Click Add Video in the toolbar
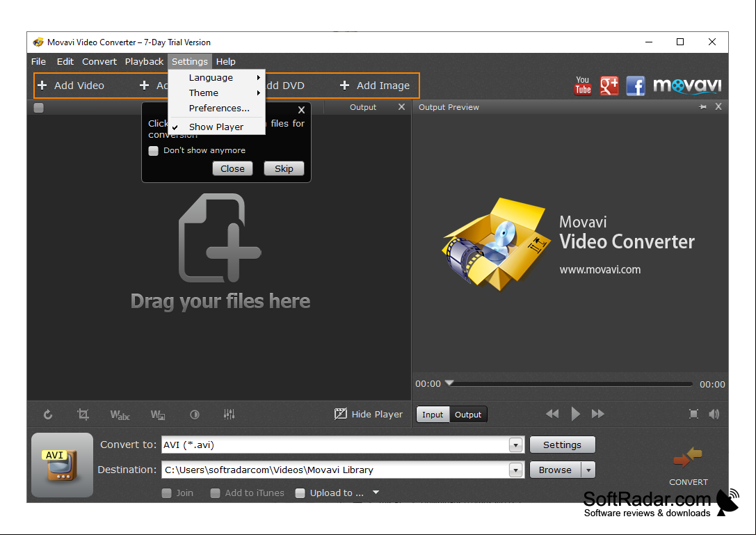Viewport: 756px width, 535px height. (x=71, y=86)
